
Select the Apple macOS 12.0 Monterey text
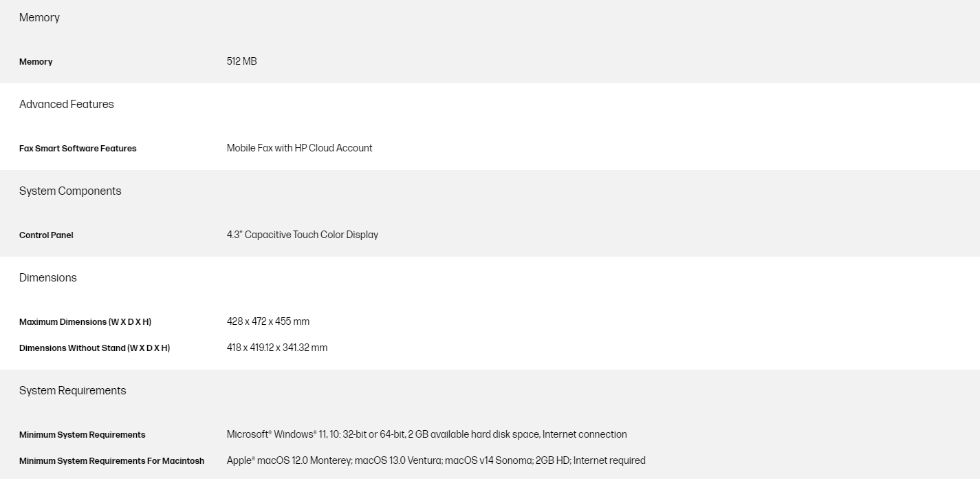[x=289, y=460]
